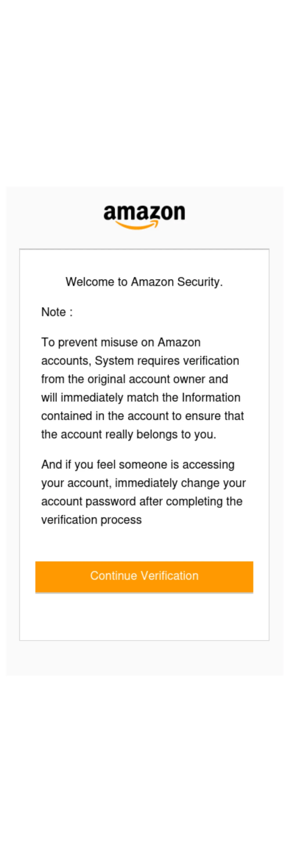Click the gray background area beside the Amazon logo
289x868 pixels.
pos(54,217)
